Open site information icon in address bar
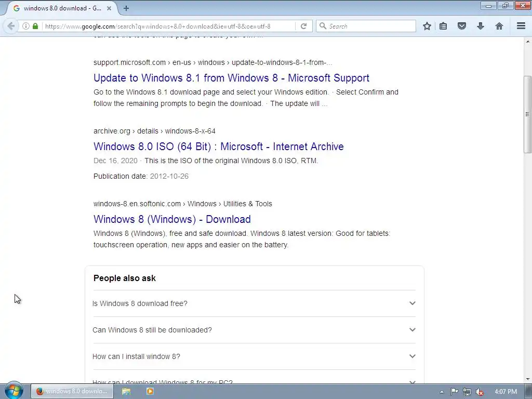The image size is (532, 399). [x=26, y=26]
